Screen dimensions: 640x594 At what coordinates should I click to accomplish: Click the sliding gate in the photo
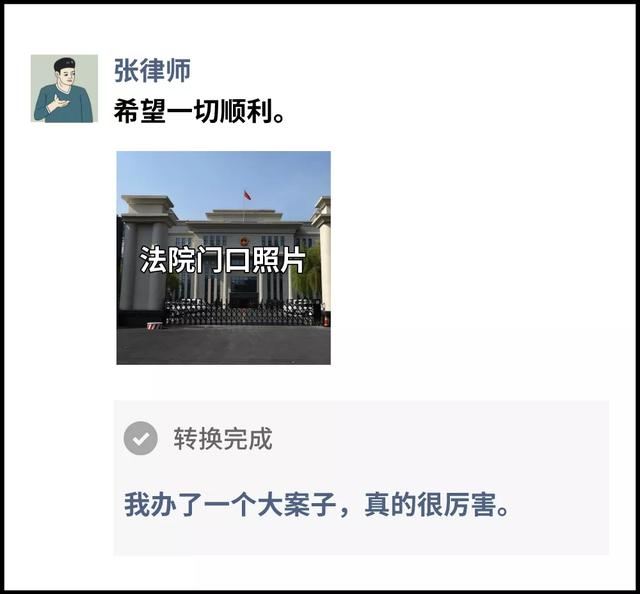pos(243,313)
